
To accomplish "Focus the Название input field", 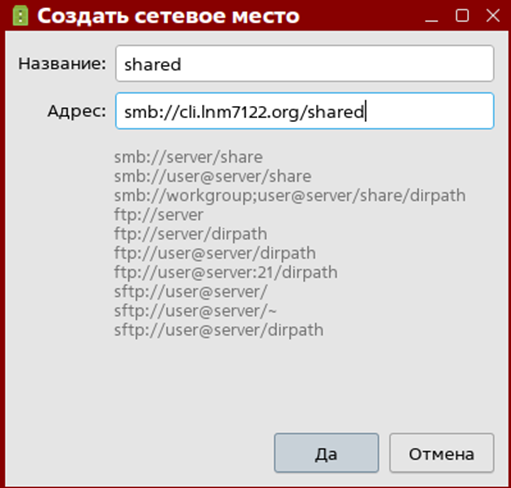I will (x=304, y=64).
